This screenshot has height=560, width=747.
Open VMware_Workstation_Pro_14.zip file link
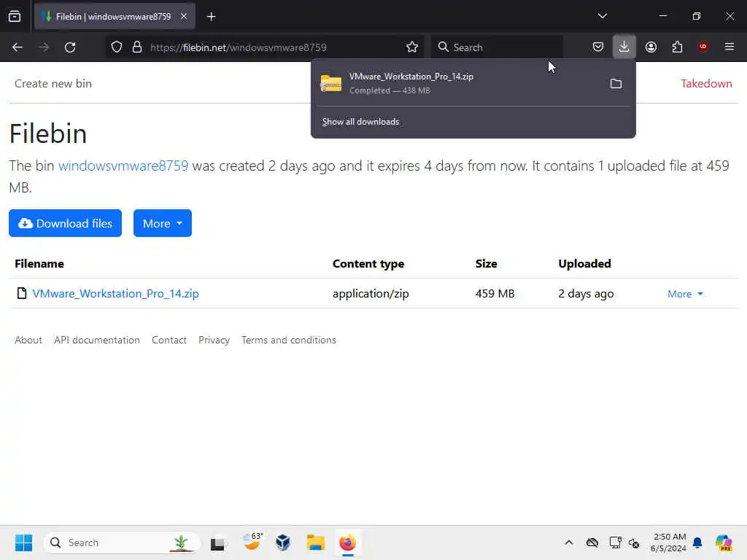(x=116, y=293)
